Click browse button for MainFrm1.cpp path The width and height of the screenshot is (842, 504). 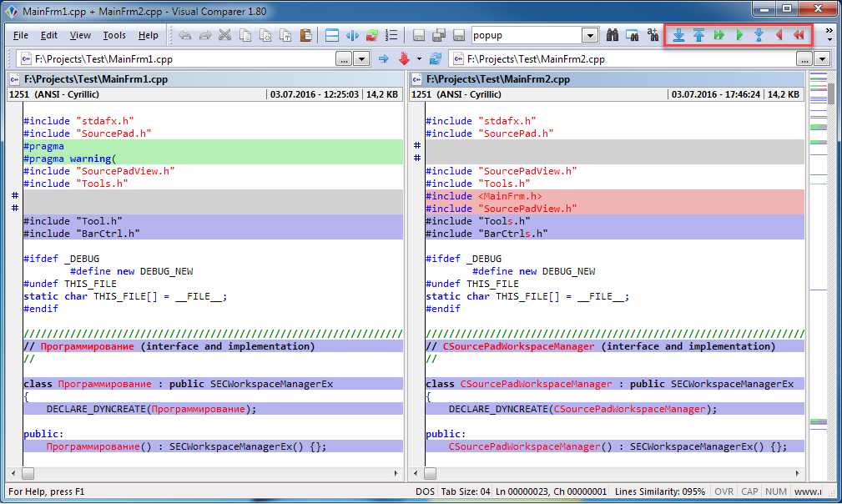tap(344, 59)
